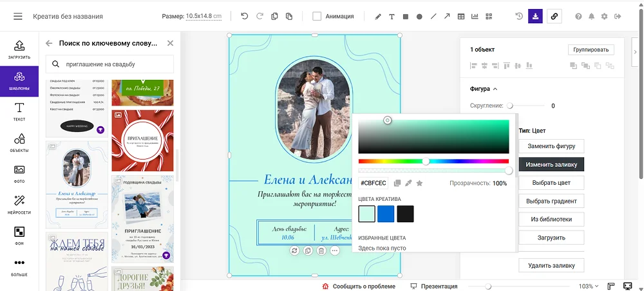Click the QR code tool icon
Image resolution: width=644 pixels, height=291 pixels.
pos(489,17)
